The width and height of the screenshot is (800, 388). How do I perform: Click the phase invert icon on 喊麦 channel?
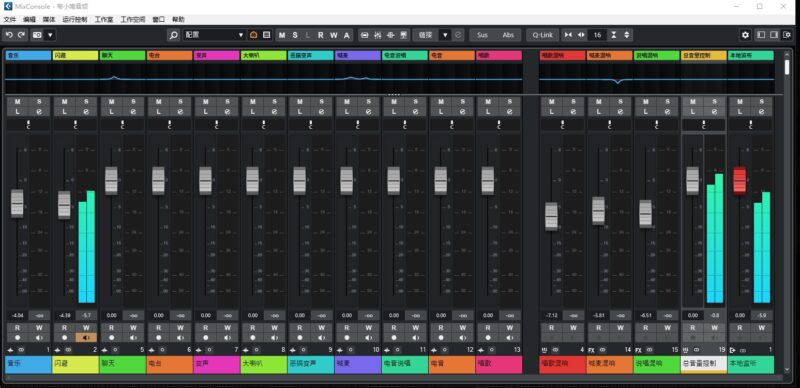click(368, 112)
